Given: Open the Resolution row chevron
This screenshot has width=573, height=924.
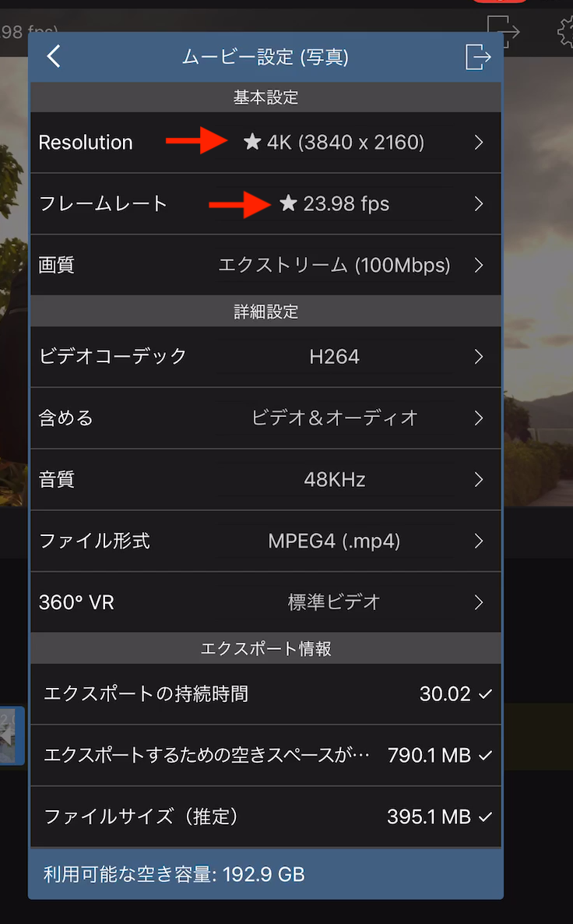Looking at the screenshot, I should pyautogui.click(x=479, y=143).
